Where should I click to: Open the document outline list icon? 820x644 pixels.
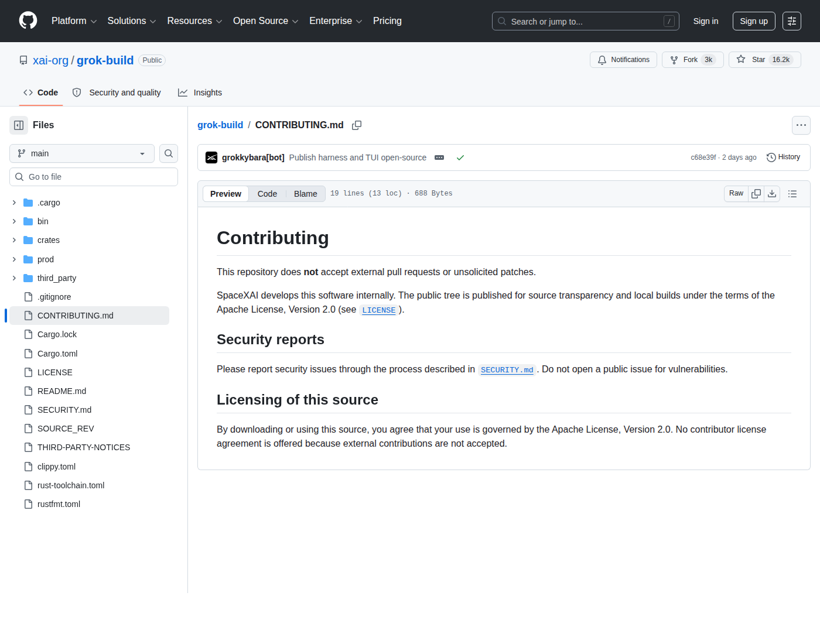pos(792,194)
